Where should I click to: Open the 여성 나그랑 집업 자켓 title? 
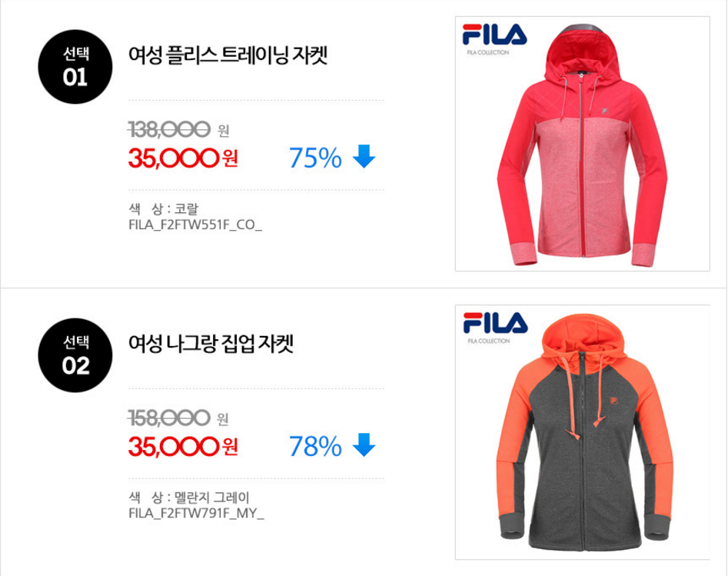[x=211, y=344]
